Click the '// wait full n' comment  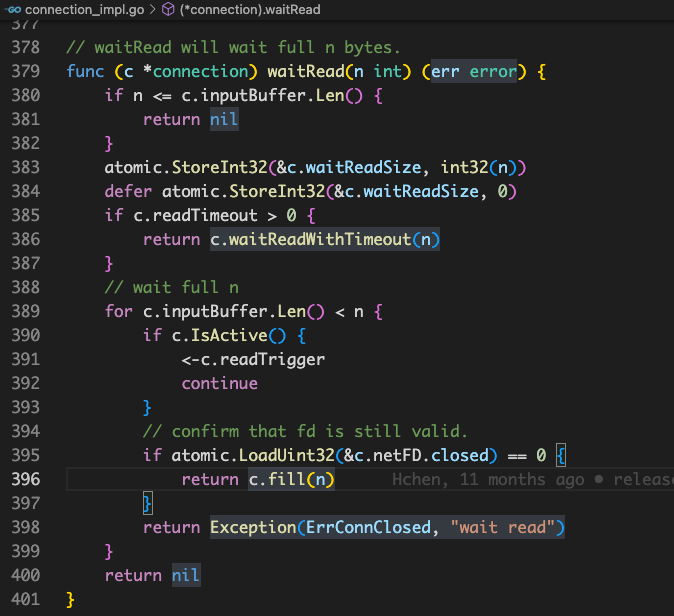[x=172, y=287]
